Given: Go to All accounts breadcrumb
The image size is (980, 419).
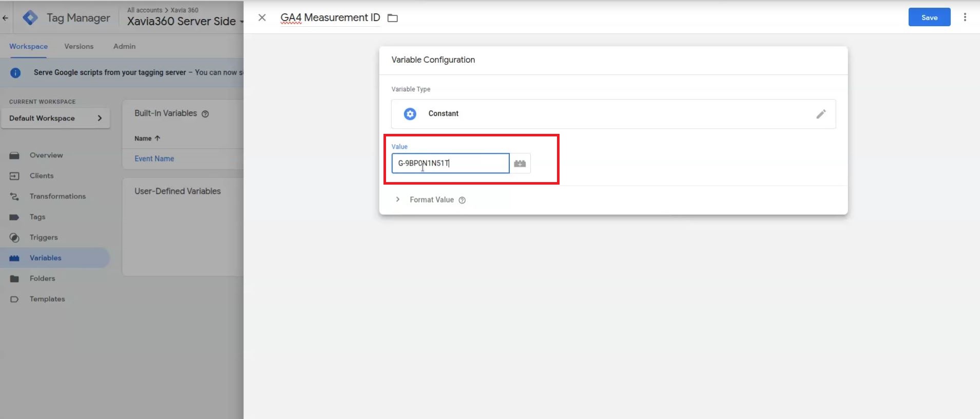Looking at the screenshot, I should 145,10.
